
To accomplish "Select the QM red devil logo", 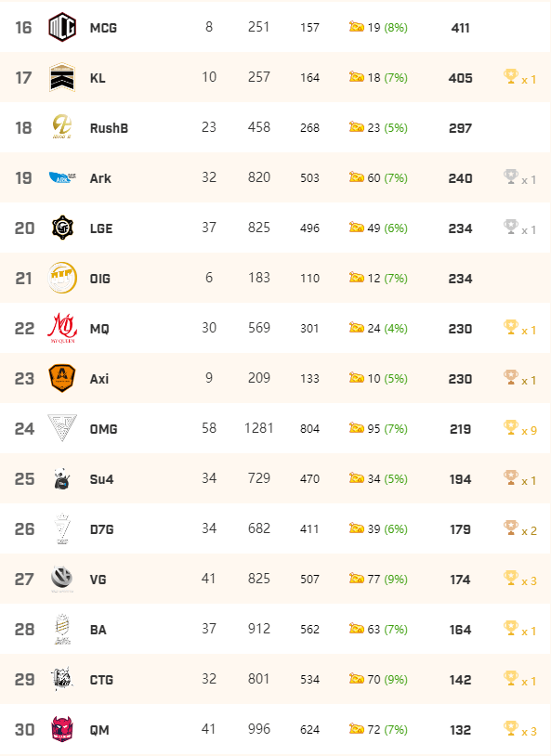I will pos(62,729).
